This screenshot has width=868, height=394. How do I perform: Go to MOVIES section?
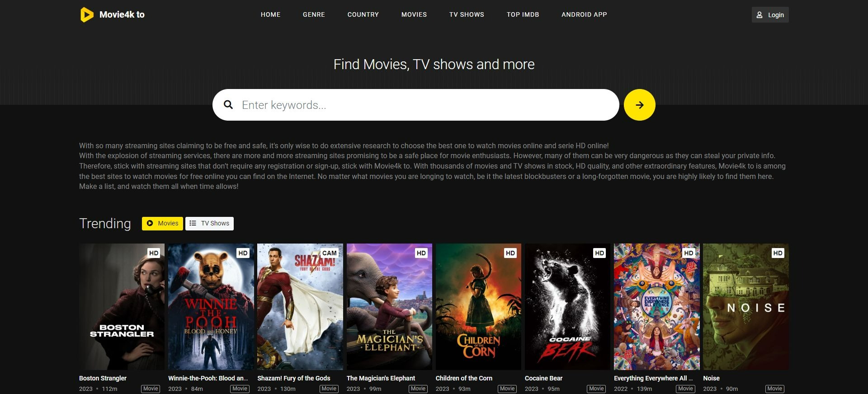(414, 14)
